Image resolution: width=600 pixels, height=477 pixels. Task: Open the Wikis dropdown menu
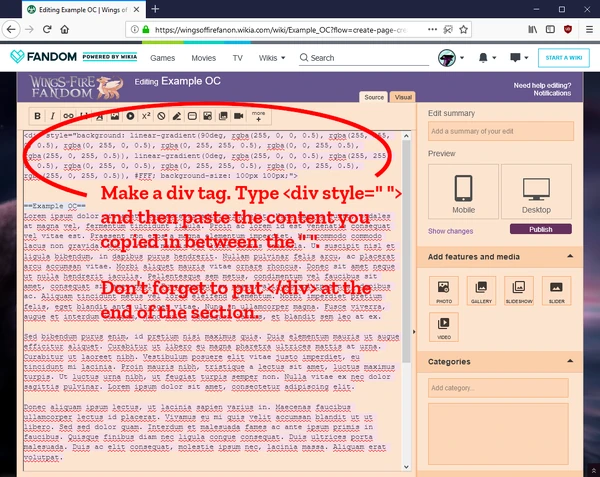(x=272, y=58)
